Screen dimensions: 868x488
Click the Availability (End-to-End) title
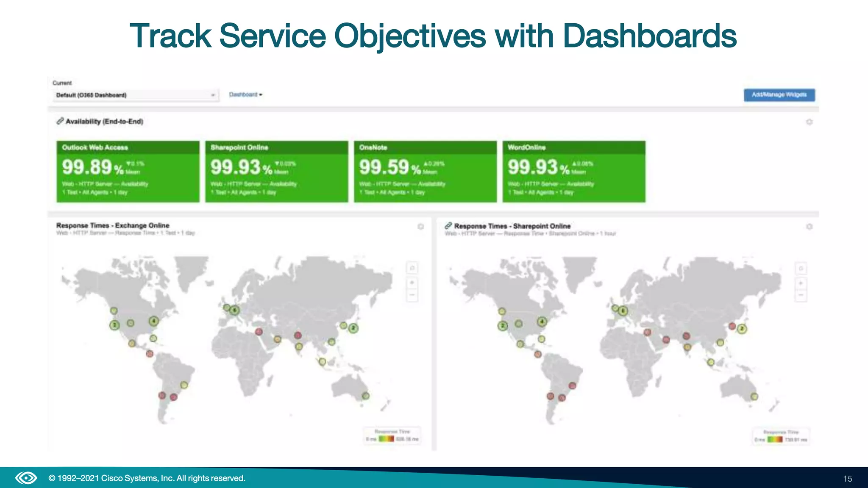click(104, 122)
